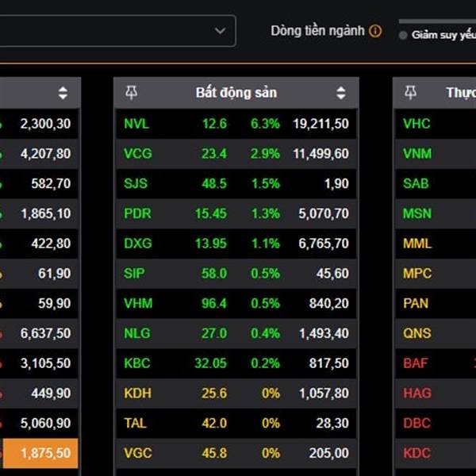Screen dimensions: 476x476
Task: Click NVL's 6.3% change value
Action: click(265, 124)
